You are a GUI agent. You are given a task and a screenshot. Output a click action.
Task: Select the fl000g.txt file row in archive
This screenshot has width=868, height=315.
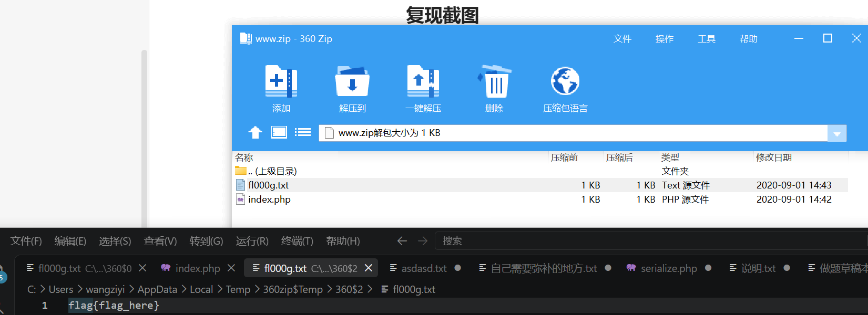click(x=540, y=185)
